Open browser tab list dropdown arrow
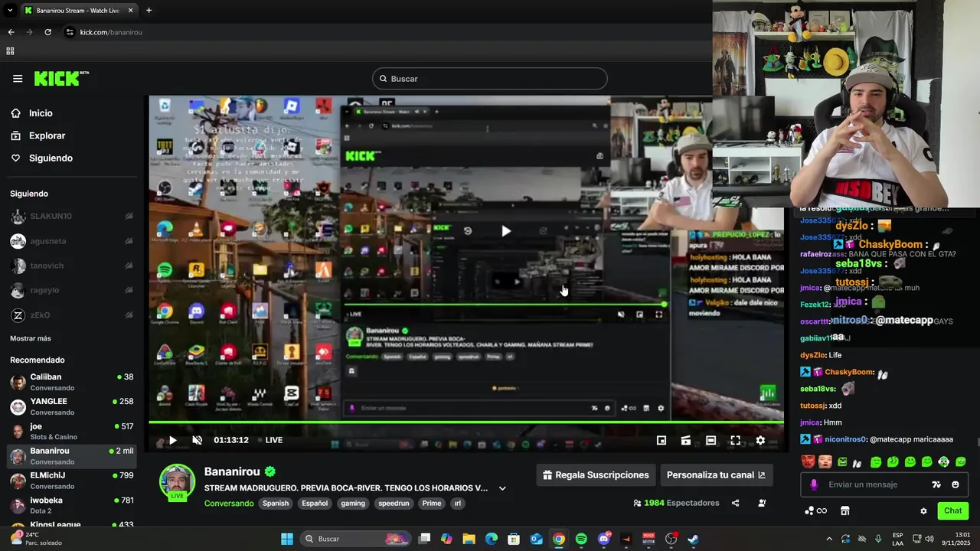 [10, 10]
